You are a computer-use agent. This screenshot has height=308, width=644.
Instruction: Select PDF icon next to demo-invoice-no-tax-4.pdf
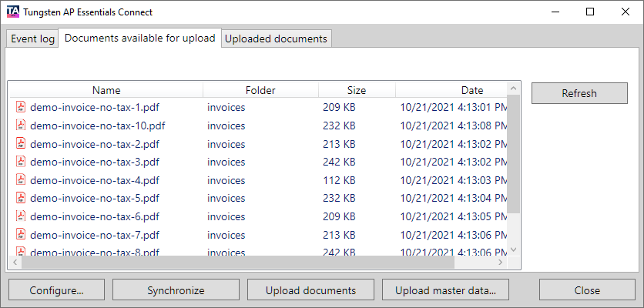21,180
